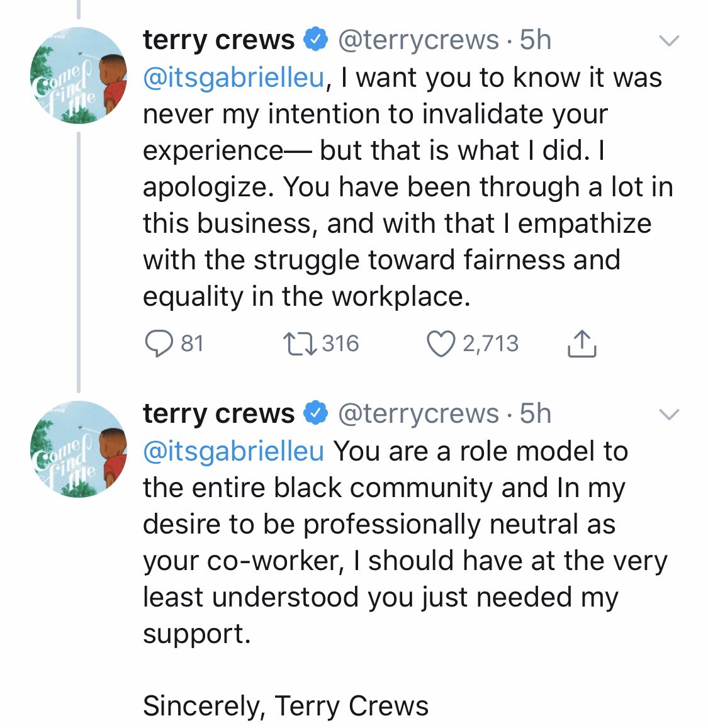Like the tweet with the heart icon

(x=441, y=344)
